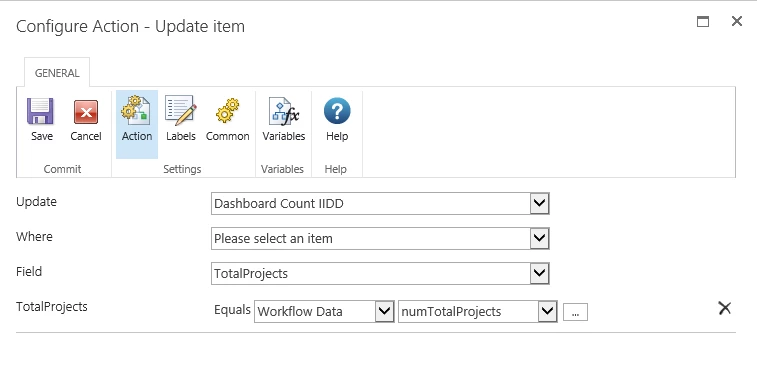Click the Commit group label
Image resolution: width=757 pixels, height=375 pixels.
click(62, 169)
